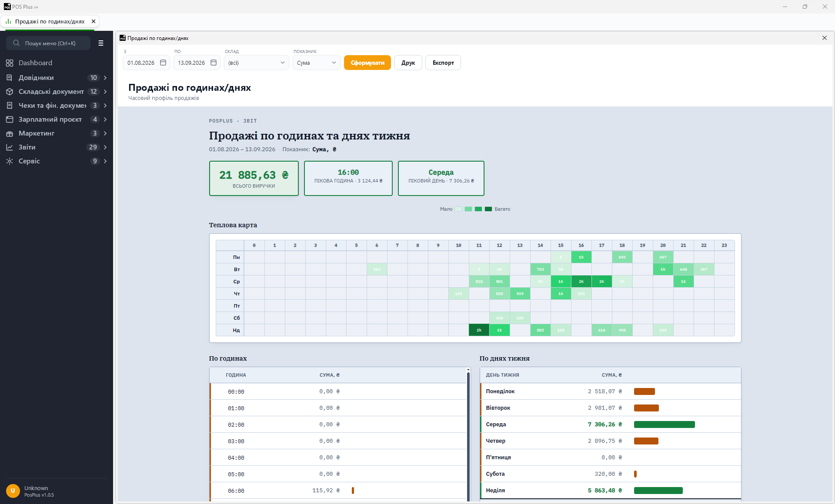Screen dimensions: 835x504
Task: Toggle the hamburger menu icon
Action: click(101, 43)
